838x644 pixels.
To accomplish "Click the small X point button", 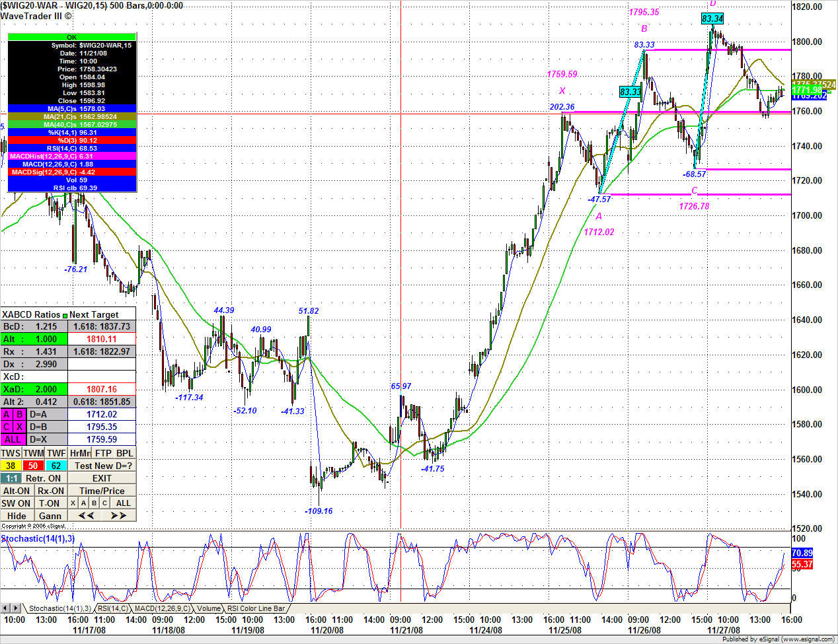I will (x=73, y=503).
